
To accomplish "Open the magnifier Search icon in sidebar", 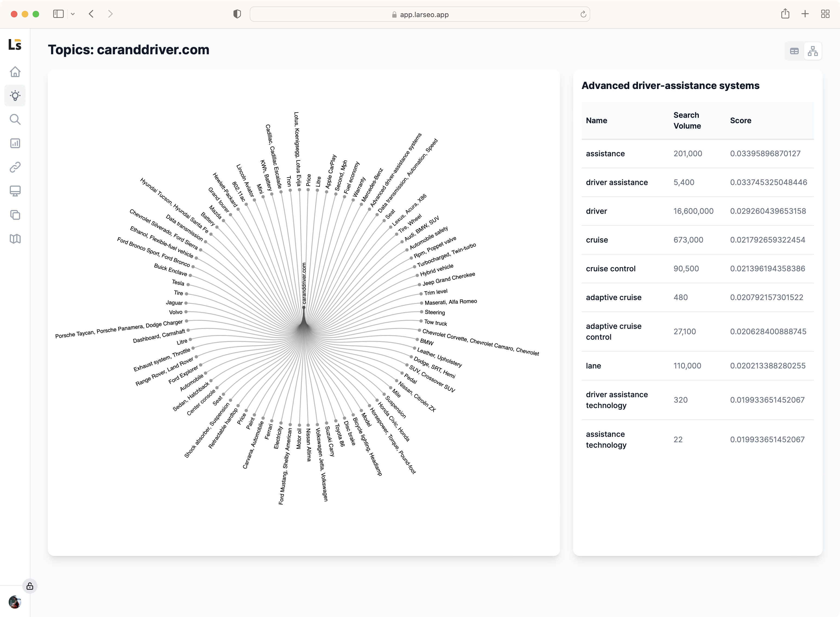I will point(15,119).
